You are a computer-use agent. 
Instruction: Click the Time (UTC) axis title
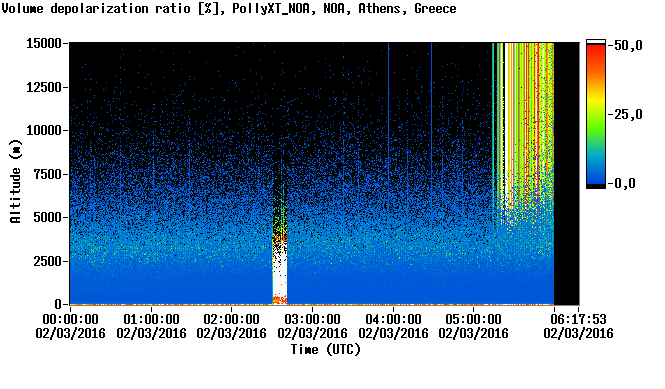point(325,349)
